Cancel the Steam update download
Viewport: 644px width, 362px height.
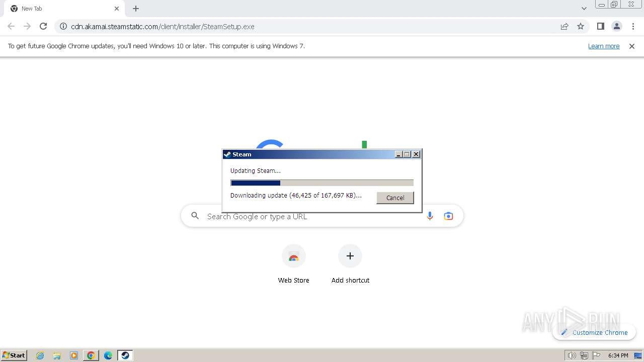point(395,198)
